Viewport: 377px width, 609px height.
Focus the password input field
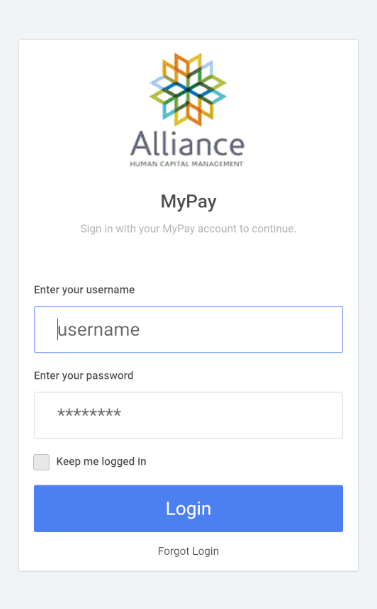tap(188, 415)
